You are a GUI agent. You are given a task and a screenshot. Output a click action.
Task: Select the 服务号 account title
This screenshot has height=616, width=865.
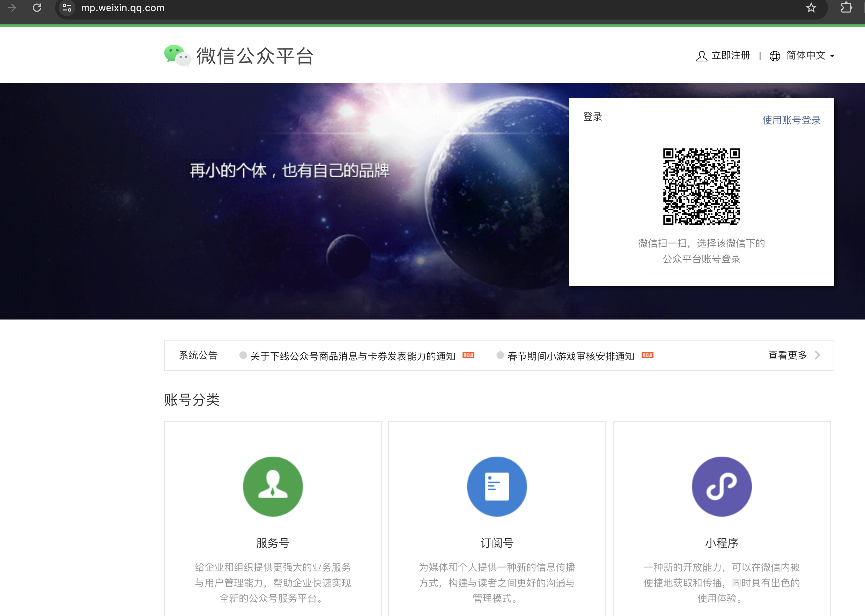point(273,543)
